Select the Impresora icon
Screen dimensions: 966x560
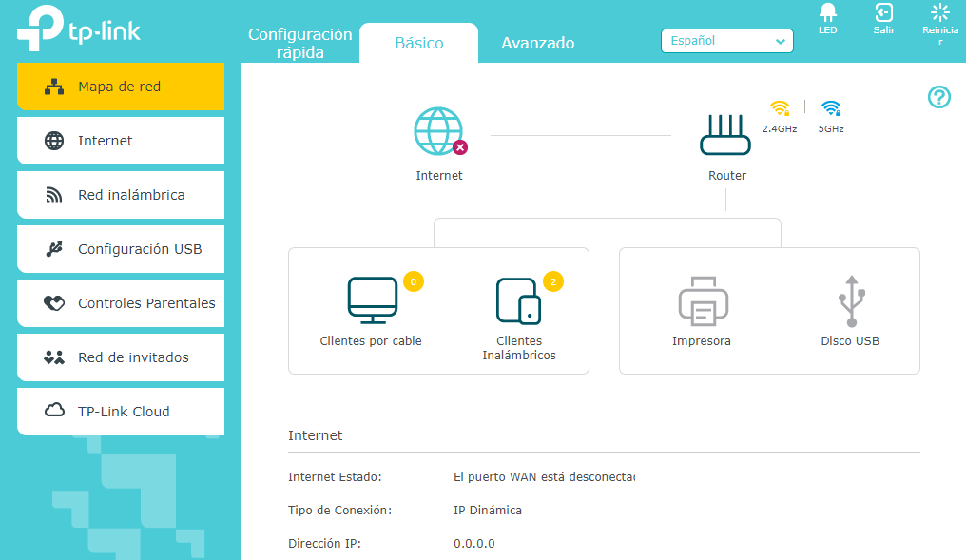pyautogui.click(x=702, y=302)
